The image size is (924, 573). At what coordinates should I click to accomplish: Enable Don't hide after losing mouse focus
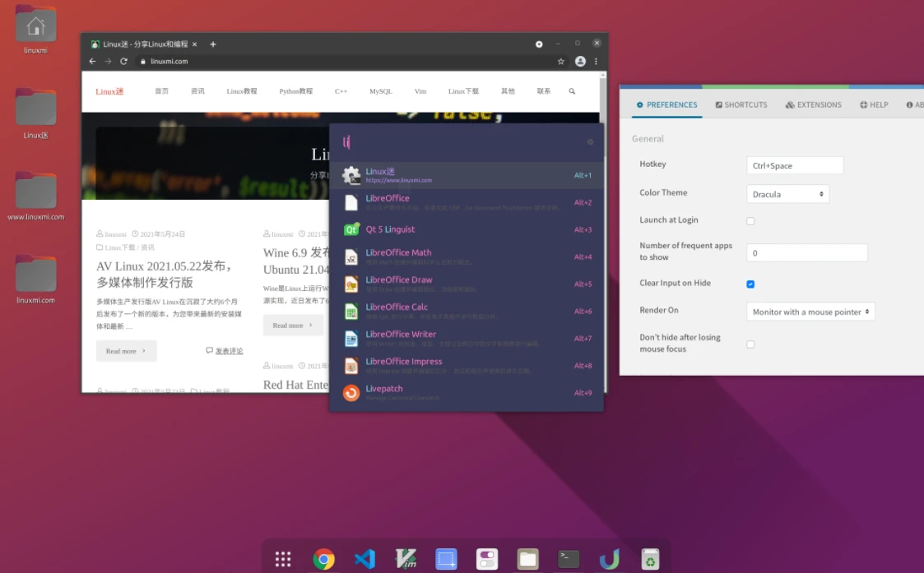(750, 344)
